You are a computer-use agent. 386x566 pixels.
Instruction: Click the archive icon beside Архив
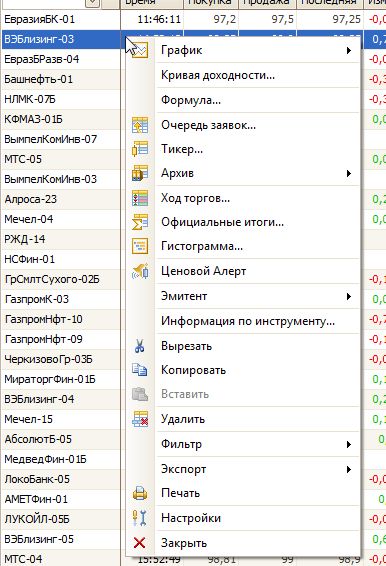click(140, 173)
